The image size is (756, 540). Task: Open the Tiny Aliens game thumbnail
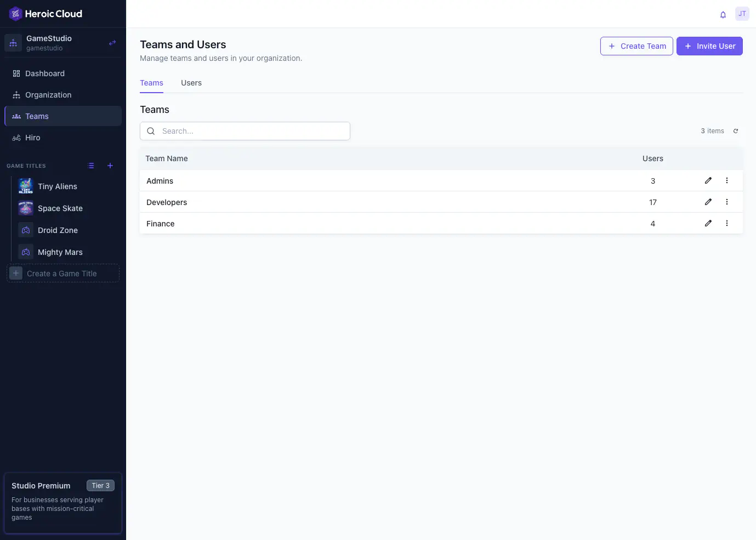pos(25,186)
